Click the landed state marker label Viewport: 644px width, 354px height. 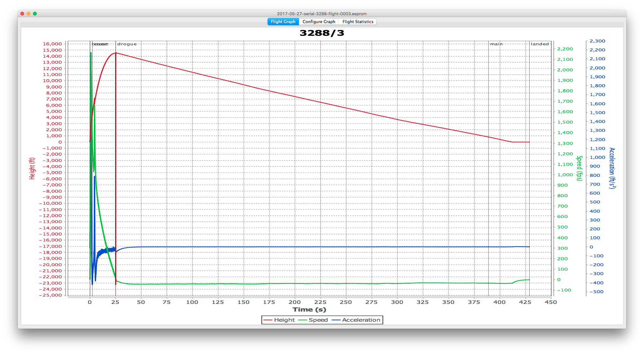tap(539, 44)
